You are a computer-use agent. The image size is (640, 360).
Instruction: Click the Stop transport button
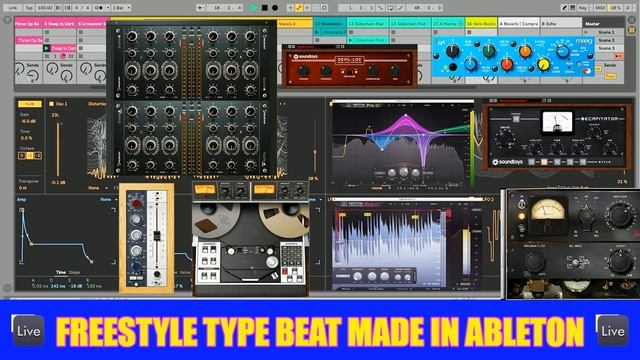point(264,8)
